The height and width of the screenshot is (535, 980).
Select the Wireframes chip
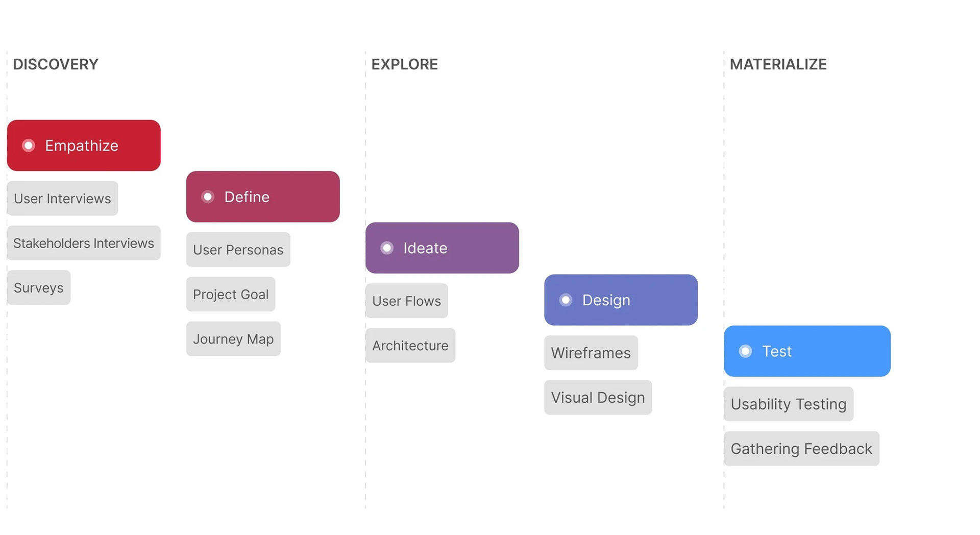(x=591, y=353)
